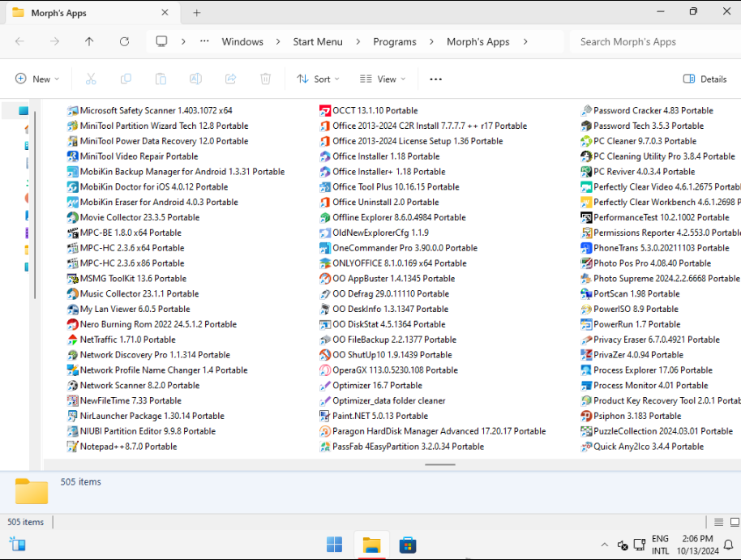Open File Explorer from taskbar
The width and height of the screenshot is (741, 560).
[371, 545]
